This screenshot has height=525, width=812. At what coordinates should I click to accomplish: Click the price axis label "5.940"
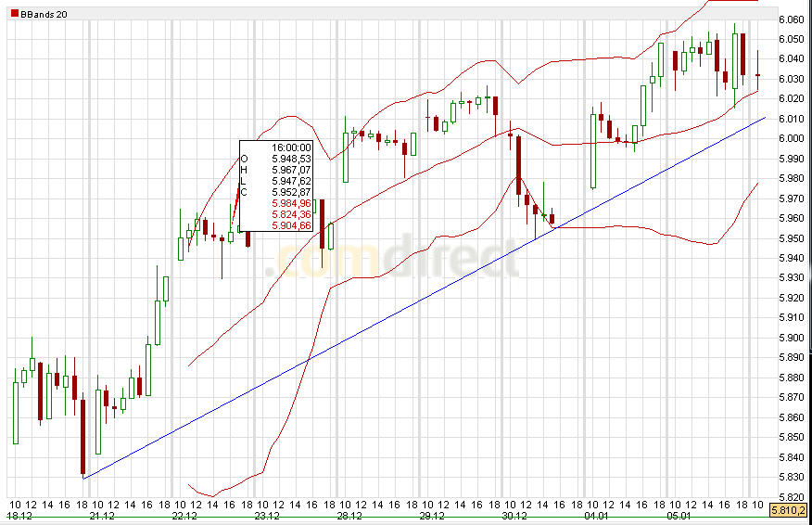pyautogui.click(x=792, y=259)
